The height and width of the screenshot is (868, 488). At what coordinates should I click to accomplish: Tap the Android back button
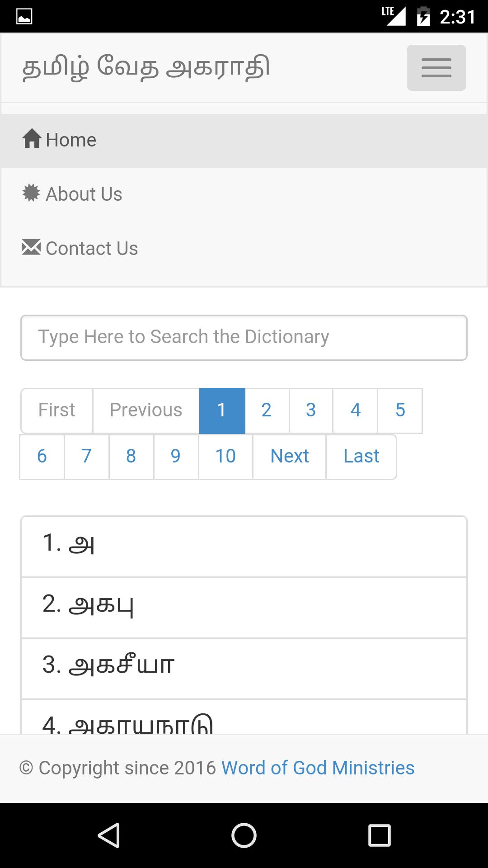[108, 835]
